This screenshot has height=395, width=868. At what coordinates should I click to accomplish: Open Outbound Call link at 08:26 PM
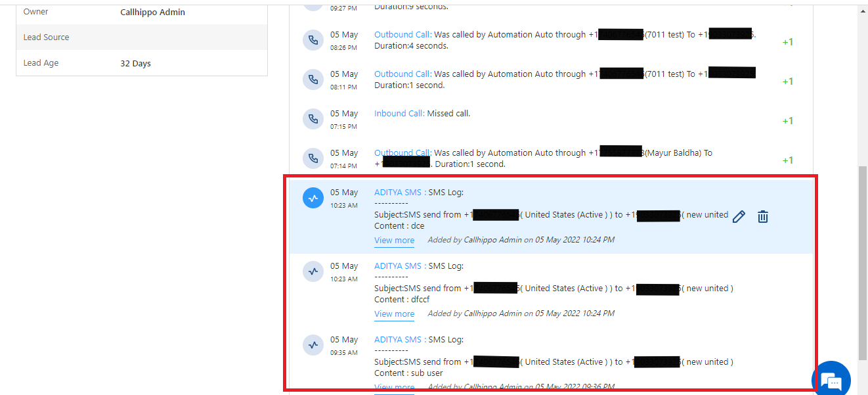point(403,35)
